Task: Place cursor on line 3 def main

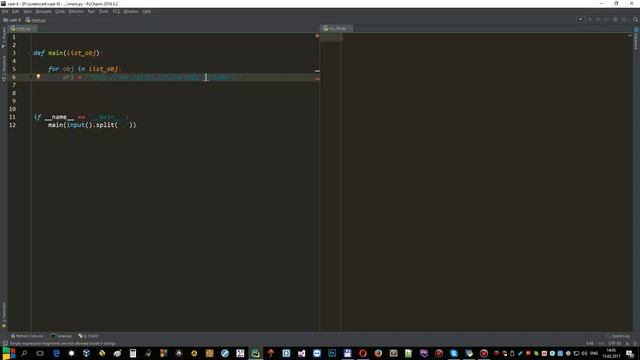Action: pyautogui.click(x=68, y=53)
